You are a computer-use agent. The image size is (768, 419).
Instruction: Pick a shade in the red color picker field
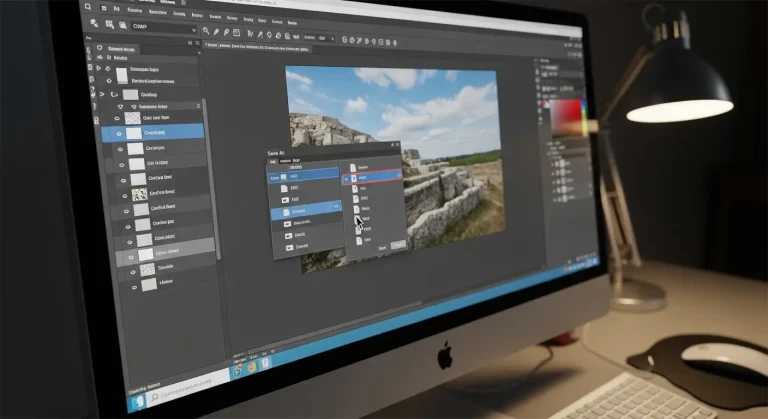pyautogui.click(x=566, y=117)
